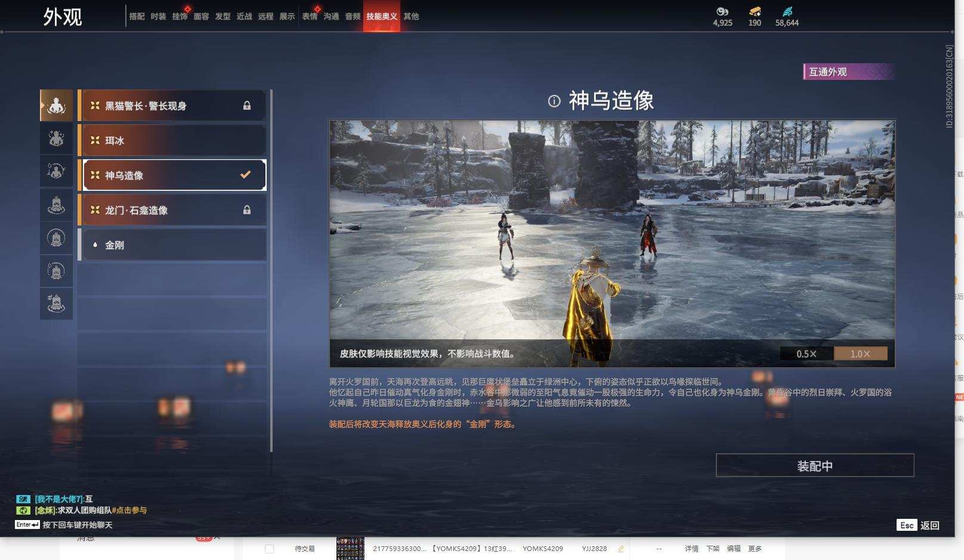This screenshot has width=964, height=560.
Task: Select the sixth hero icon in sidebar
Action: [x=56, y=271]
